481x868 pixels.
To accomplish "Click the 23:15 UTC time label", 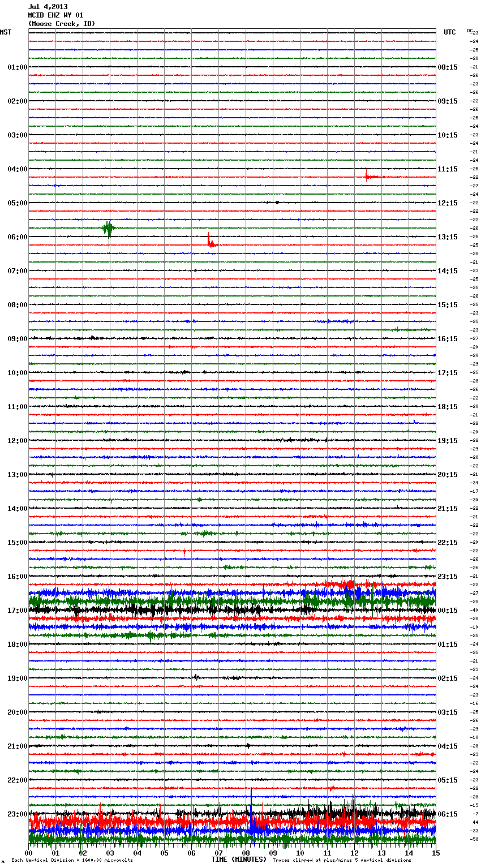I will coord(448,576).
